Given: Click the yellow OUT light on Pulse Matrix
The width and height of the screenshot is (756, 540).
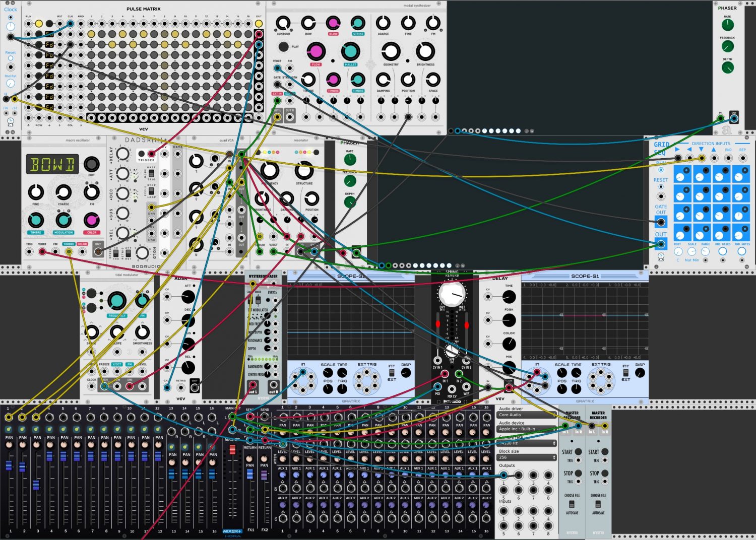Looking at the screenshot, I should 259,24.
